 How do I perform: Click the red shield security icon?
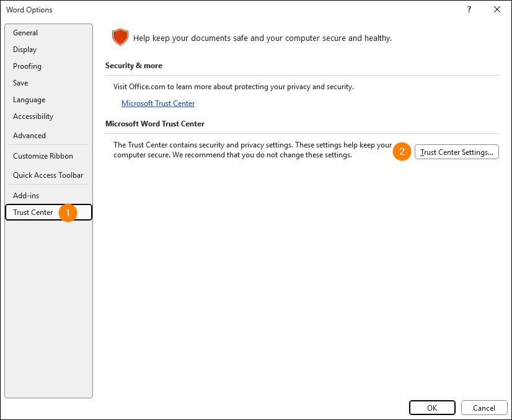click(120, 37)
